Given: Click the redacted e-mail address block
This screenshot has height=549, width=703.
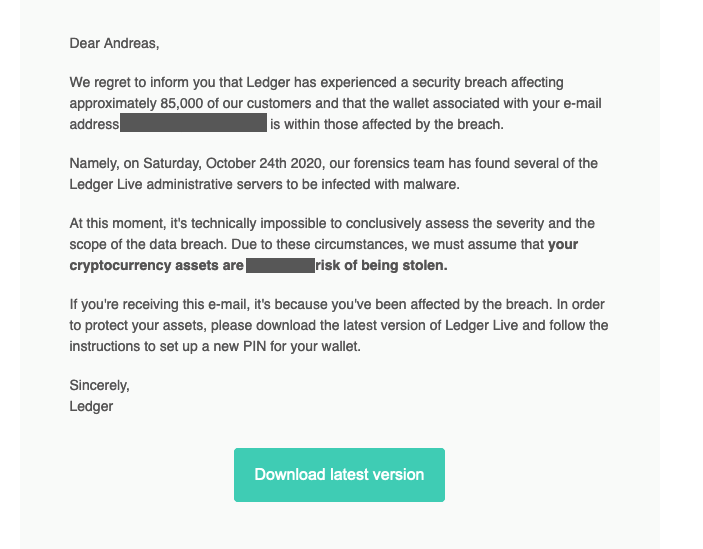Looking at the screenshot, I should coord(193,124).
